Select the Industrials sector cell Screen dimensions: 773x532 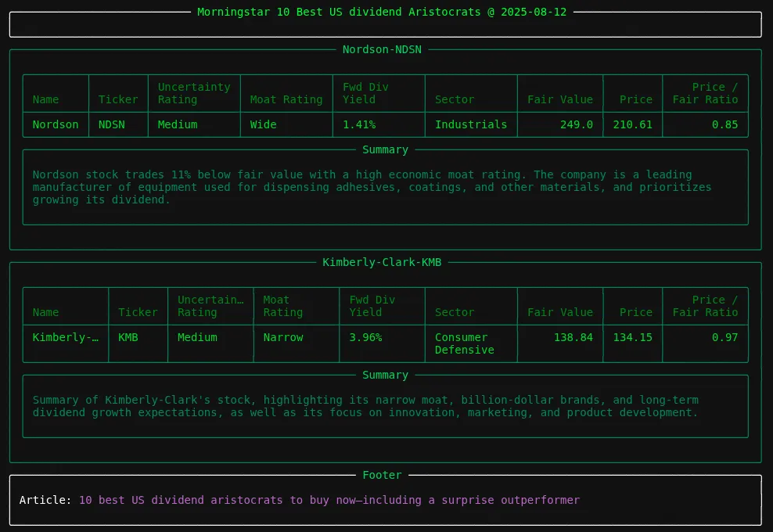tap(471, 124)
